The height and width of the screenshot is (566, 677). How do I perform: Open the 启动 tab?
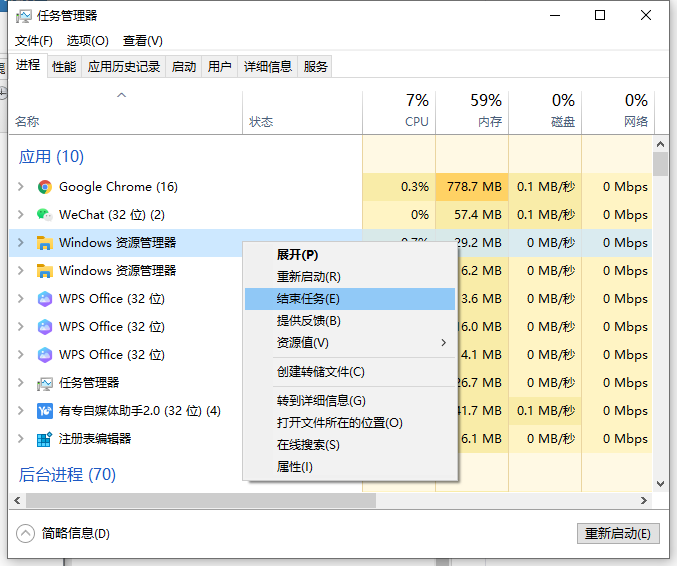184,67
